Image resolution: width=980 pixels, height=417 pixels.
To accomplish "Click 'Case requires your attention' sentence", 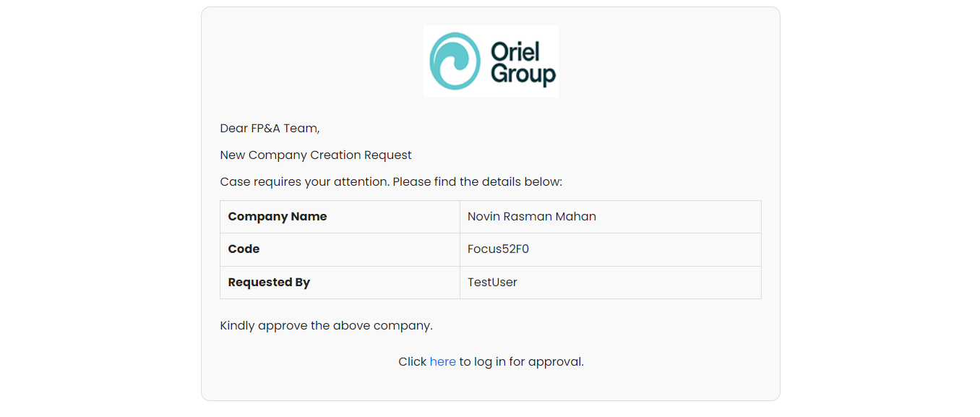I will (304, 182).
